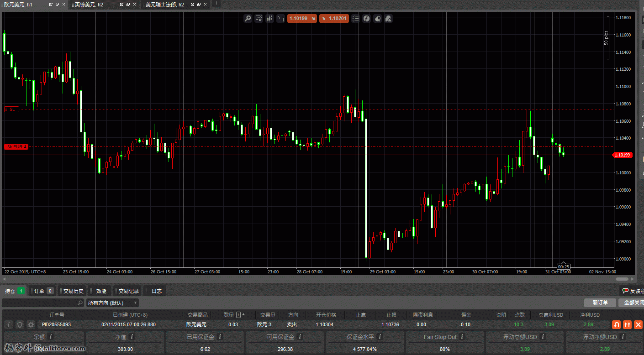The height and width of the screenshot is (355, 644).
Task: Click the 50 pips scale indicator
Action: [x=606, y=38]
